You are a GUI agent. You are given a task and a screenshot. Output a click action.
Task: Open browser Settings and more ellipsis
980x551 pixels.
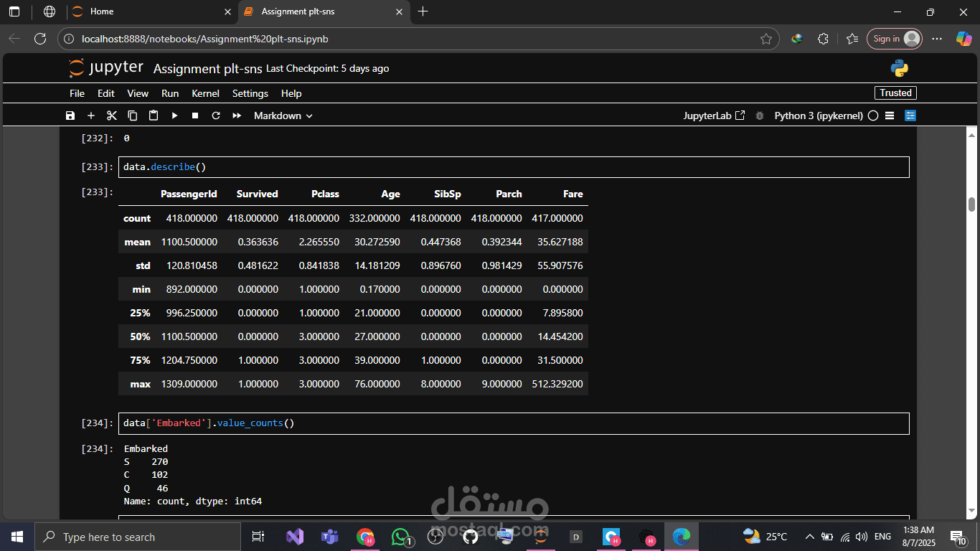point(937,39)
